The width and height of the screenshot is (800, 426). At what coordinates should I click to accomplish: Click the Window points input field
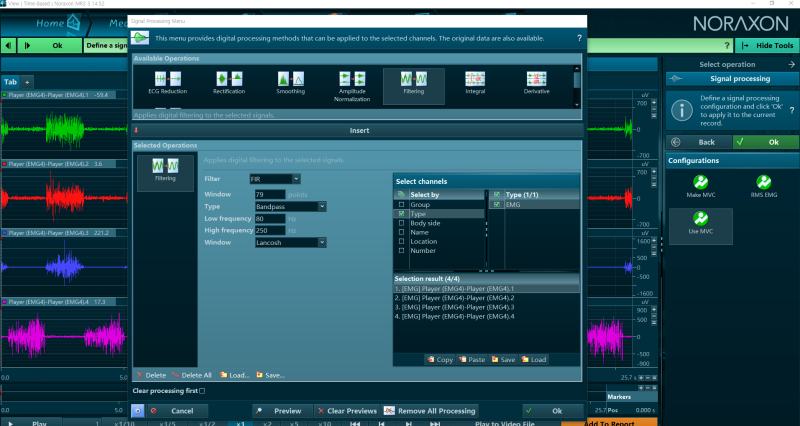pyautogui.click(x=270, y=194)
